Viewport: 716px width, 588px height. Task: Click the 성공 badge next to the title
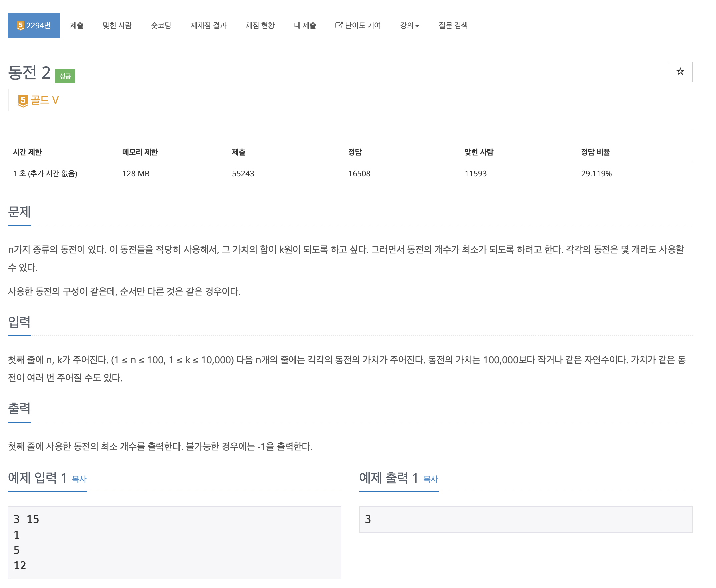coord(65,76)
